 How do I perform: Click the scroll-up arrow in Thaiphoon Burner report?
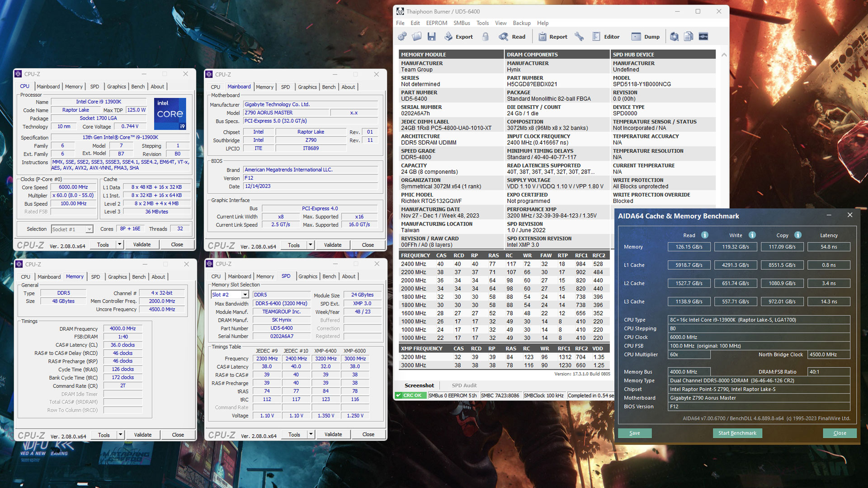724,55
